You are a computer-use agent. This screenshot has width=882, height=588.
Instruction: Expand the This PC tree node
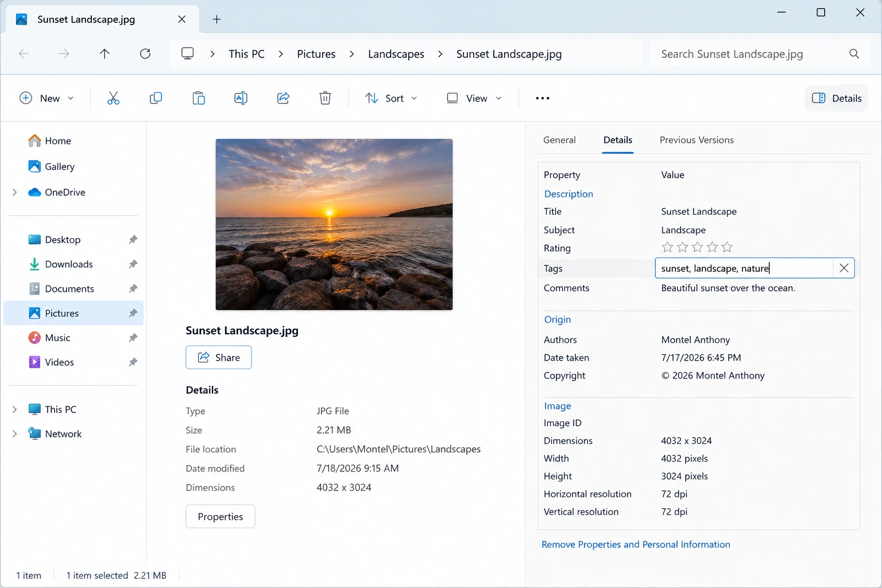(15, 409)
